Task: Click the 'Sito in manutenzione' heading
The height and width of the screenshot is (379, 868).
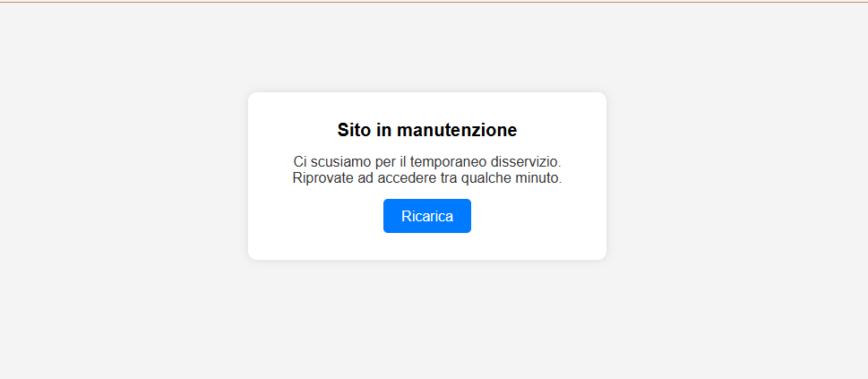Action: pos(426,130)
